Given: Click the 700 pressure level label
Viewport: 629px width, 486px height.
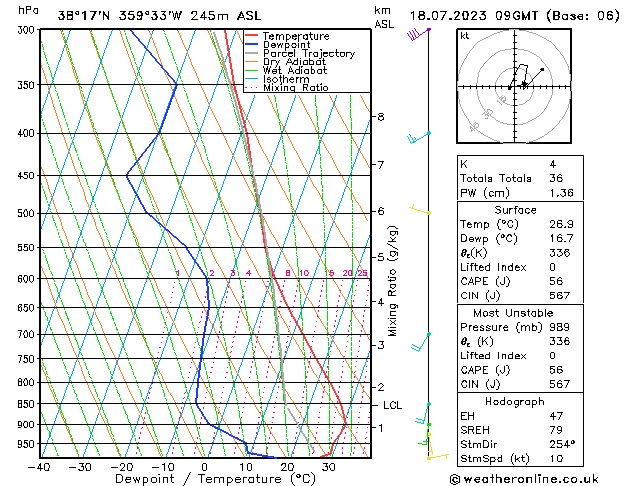Looking at the screenshot, I should (28, 334).
